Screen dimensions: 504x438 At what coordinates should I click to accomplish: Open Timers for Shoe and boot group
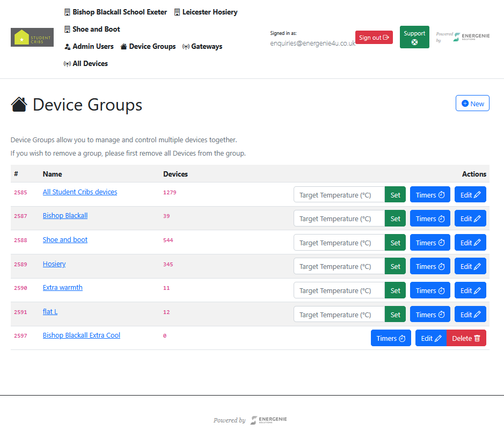point(430,243)
